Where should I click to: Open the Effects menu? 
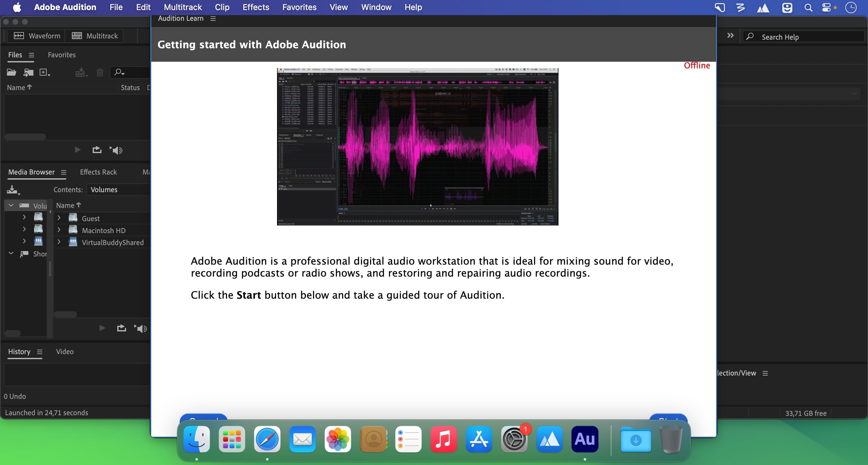click(x=256, y=7)
